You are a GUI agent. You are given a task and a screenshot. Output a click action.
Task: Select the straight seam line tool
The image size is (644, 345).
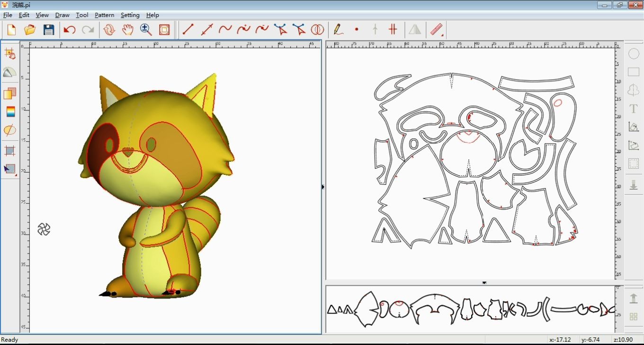pyautogui.click(x=188, y=30)
